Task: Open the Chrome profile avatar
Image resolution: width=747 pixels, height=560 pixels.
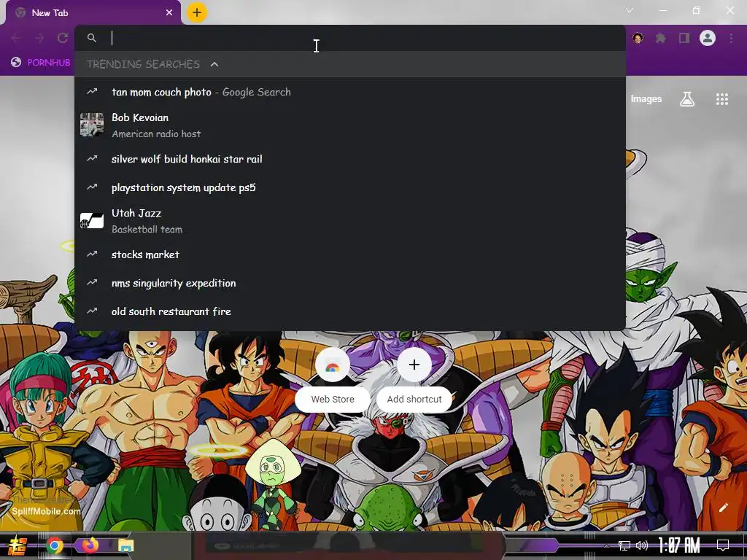Action: click(708, 38)
